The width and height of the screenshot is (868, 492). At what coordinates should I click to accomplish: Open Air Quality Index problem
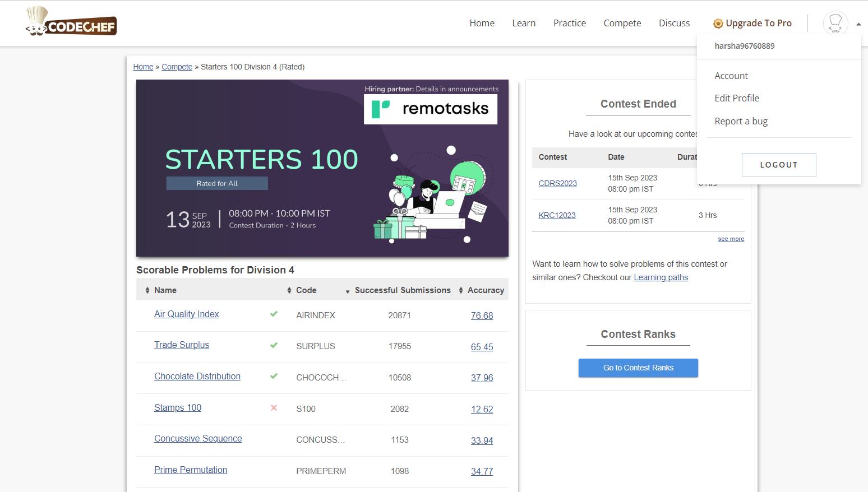[x=186, y=314]
